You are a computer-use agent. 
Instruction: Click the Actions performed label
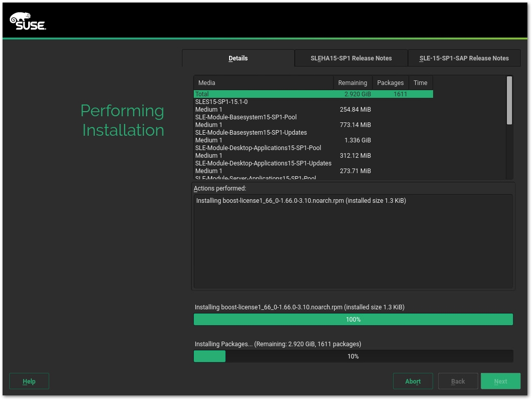220,188
